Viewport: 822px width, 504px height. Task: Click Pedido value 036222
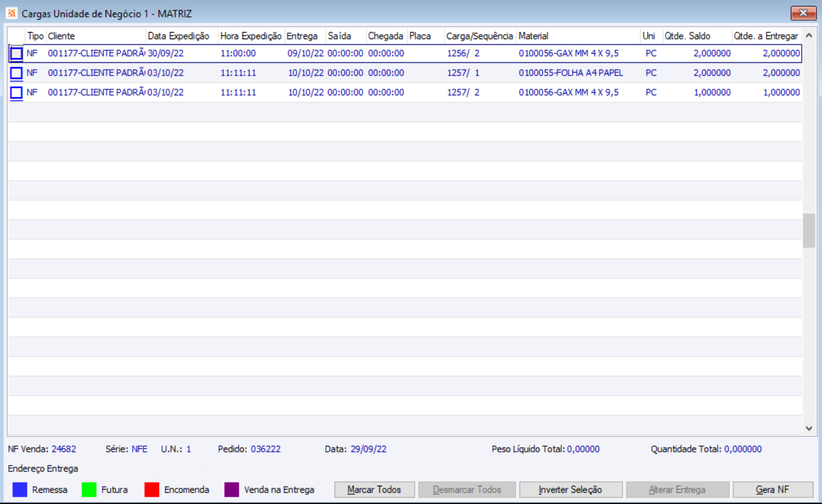pyautogui.click(x=265, y=449)
